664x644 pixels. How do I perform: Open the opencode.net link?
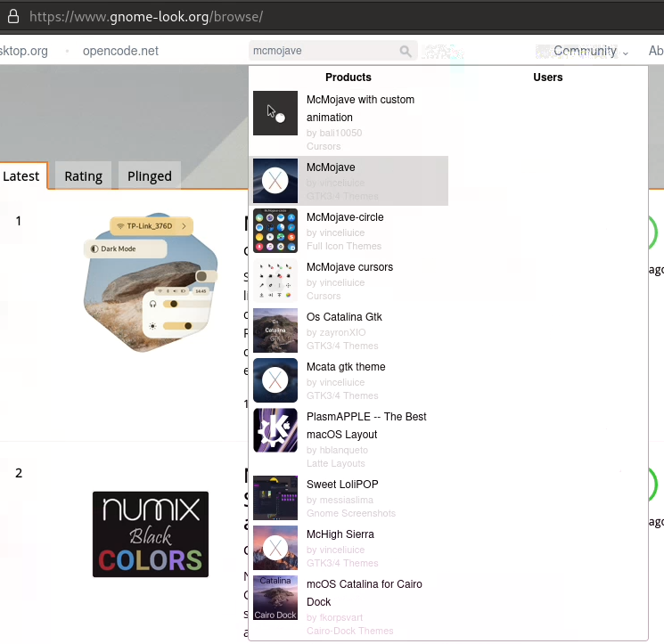[120, 51]
